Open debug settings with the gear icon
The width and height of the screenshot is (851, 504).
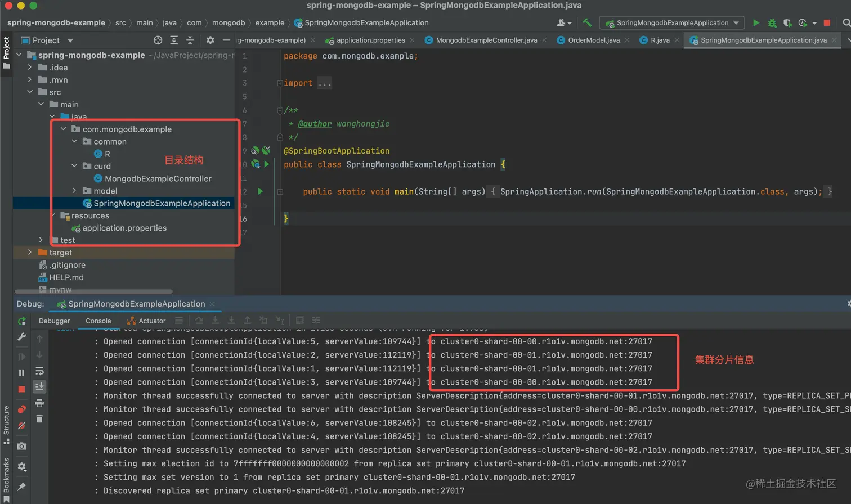tap(22, 467)
